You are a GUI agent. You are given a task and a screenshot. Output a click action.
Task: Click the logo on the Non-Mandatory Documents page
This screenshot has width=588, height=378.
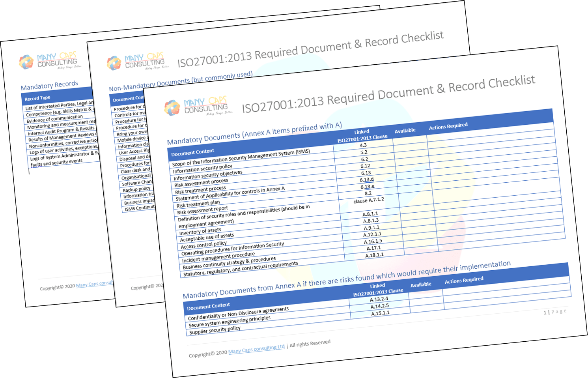[137, 62]
